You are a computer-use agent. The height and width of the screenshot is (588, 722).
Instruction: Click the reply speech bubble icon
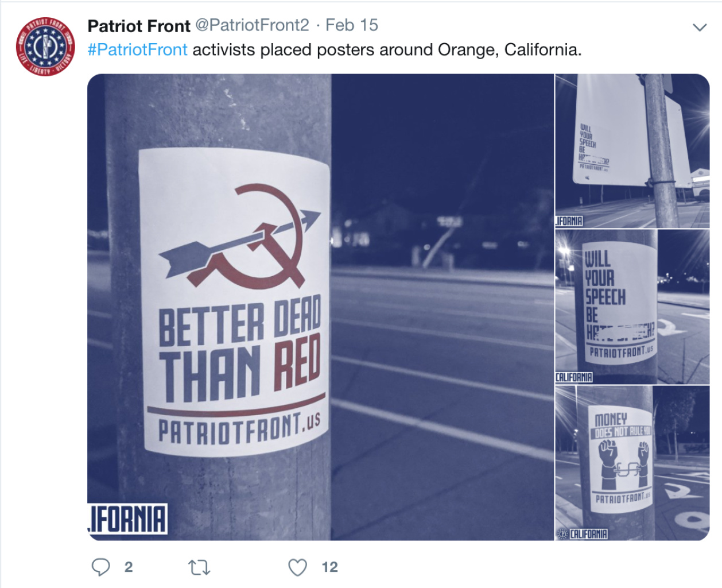[100, 567]
